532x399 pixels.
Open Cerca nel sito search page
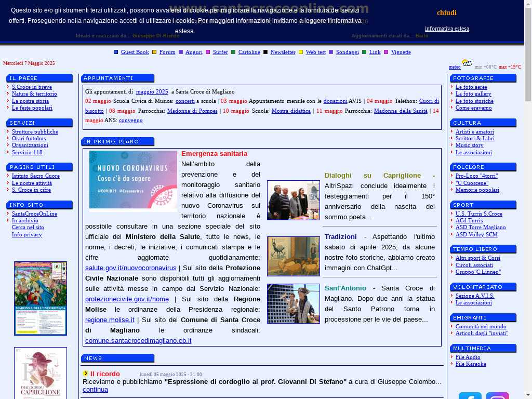28,228
